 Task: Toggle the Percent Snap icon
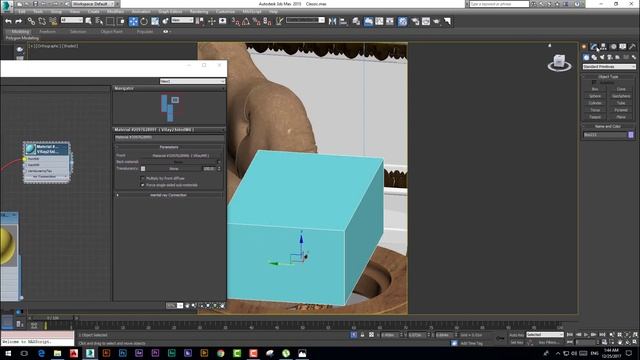(x=256, y=21)
